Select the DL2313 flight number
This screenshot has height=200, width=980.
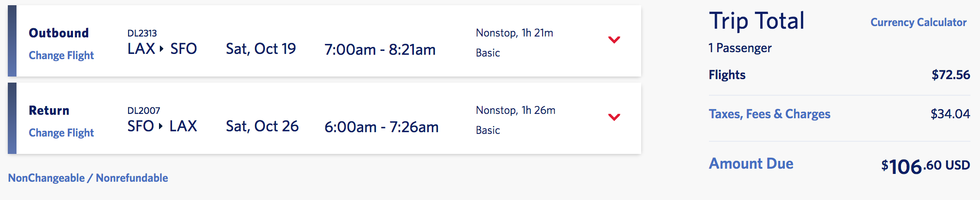click(x=142, y=33)
